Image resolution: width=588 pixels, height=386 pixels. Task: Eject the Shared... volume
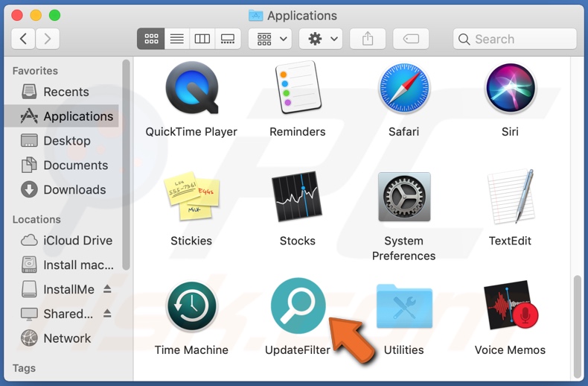pyautogui.click(x=107, y=314)
